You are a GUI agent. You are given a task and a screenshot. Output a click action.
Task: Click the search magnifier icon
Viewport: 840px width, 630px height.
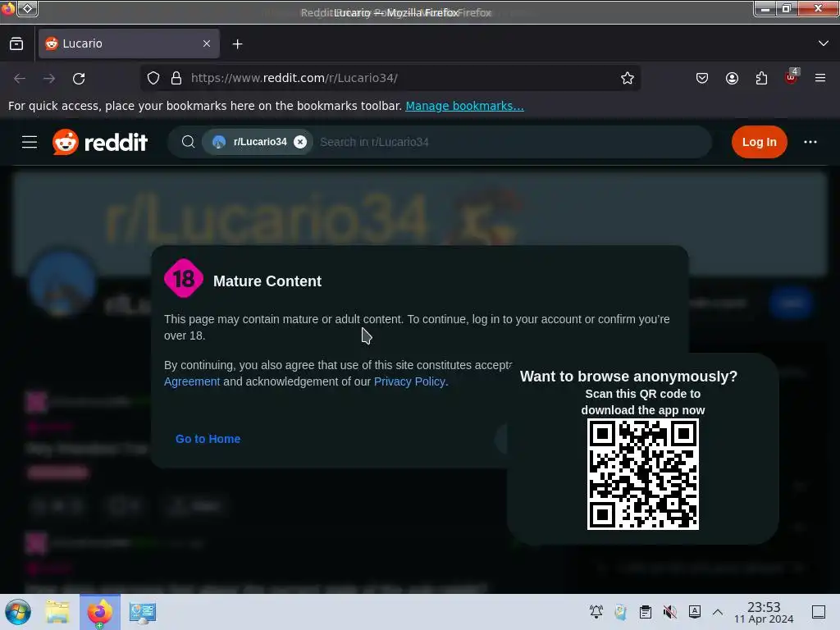click(188, 142)
